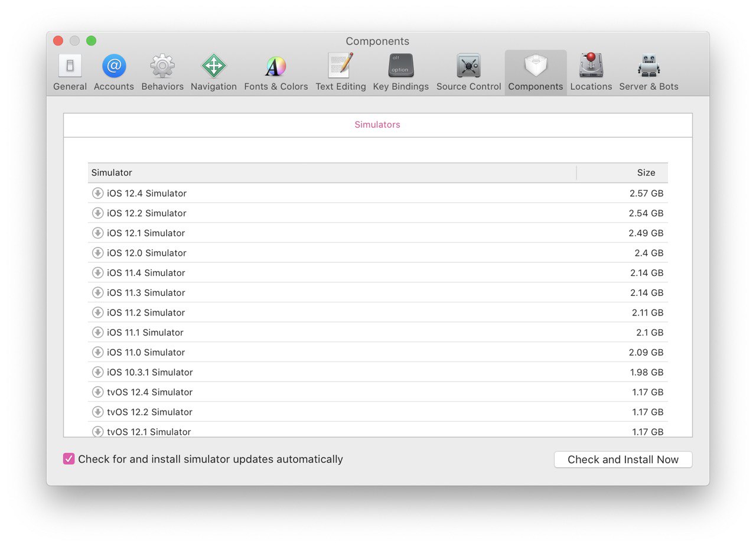
Task: Open the Navigation preferences pane
Action: coord(214,73)
